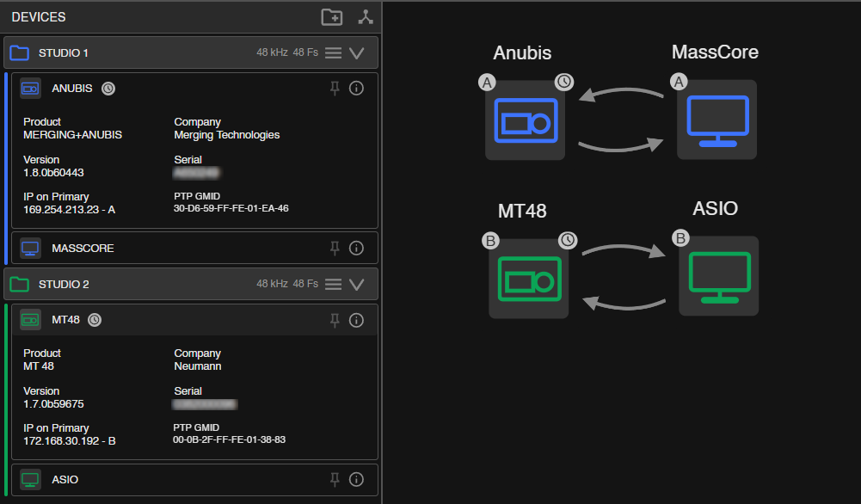Open the STUDIO 2 hamburger menu

[333, 284]
